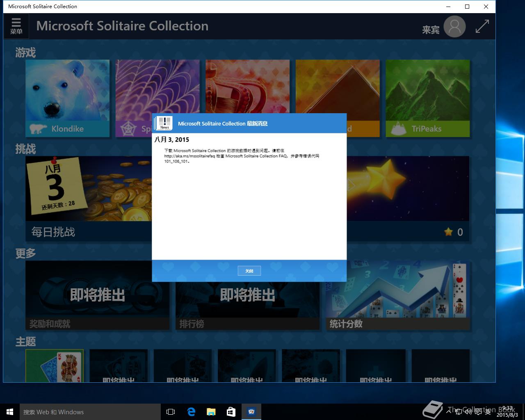Image resolution: width=525 pixels, height=420 pixels.
Task: Open Task View from the taskbar
Action: [x=171, y=412]
